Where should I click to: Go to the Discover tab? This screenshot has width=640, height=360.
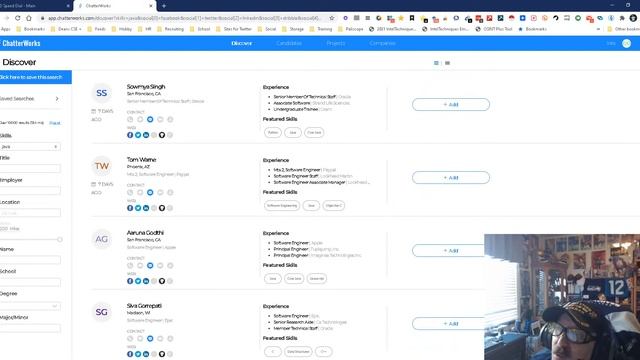242,43
